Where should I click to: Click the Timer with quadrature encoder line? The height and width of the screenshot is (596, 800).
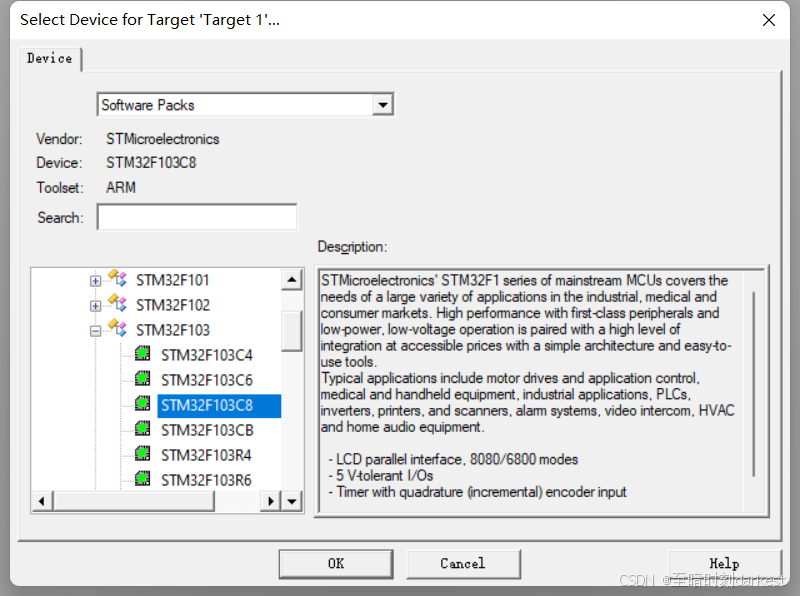[x=477, y=492]
